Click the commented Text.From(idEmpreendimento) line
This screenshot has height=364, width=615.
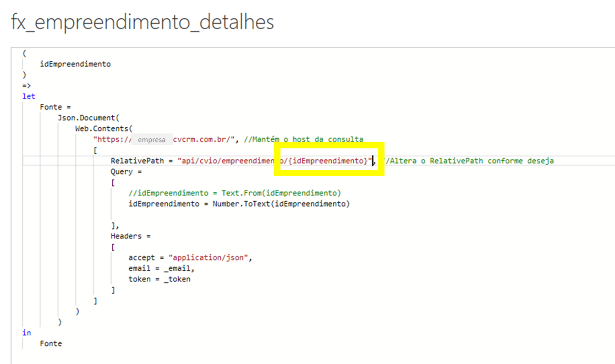[x=235, y=193]
